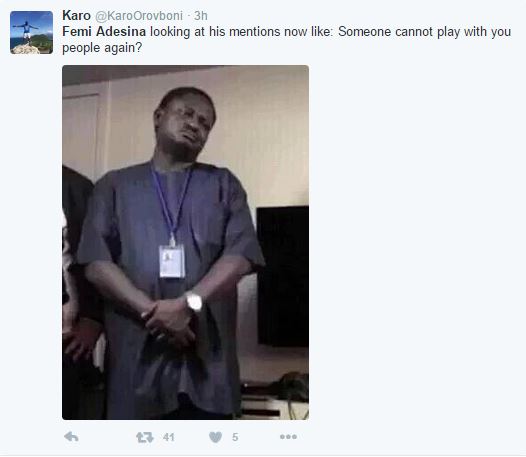Viewport: 526px width, 457px height.
Task: Click the black television in the photo
Action: (282, 276)
